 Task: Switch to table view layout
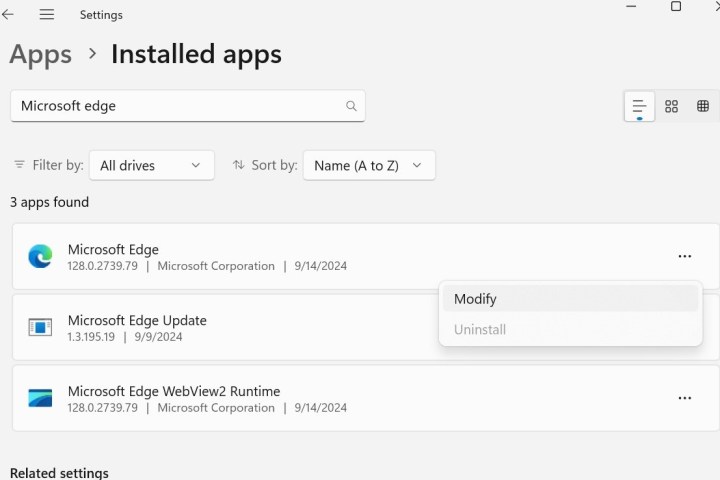coord(703,106)
